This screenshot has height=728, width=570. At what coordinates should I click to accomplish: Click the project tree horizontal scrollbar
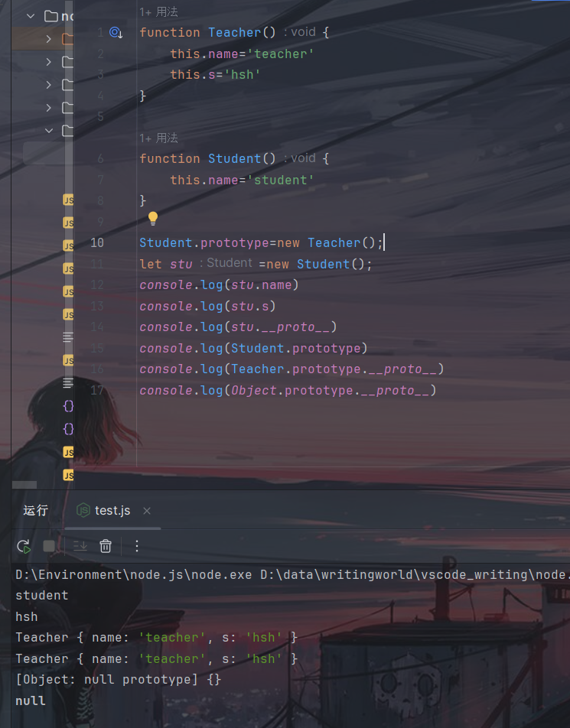[24, 485]
